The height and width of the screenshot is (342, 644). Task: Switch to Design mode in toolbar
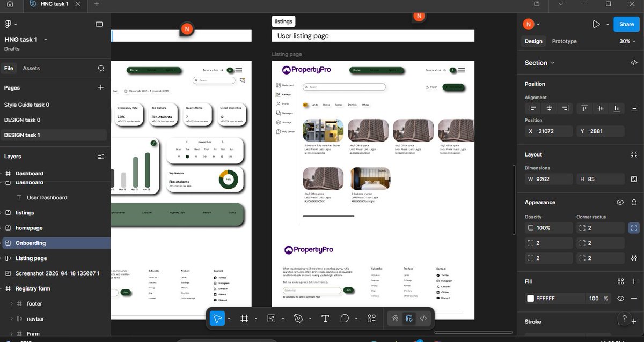[409, 318]
